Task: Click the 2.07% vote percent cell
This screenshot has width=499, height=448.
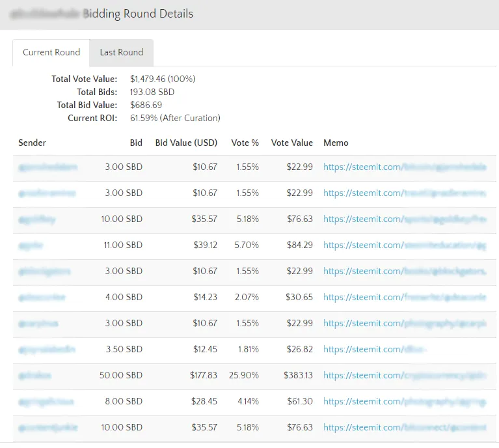Action: click(247, 298)
